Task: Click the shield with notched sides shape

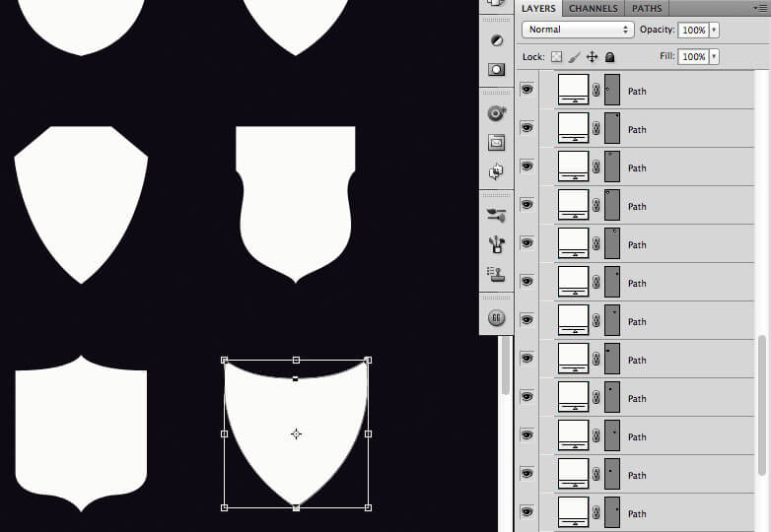Action: (295, 202)
